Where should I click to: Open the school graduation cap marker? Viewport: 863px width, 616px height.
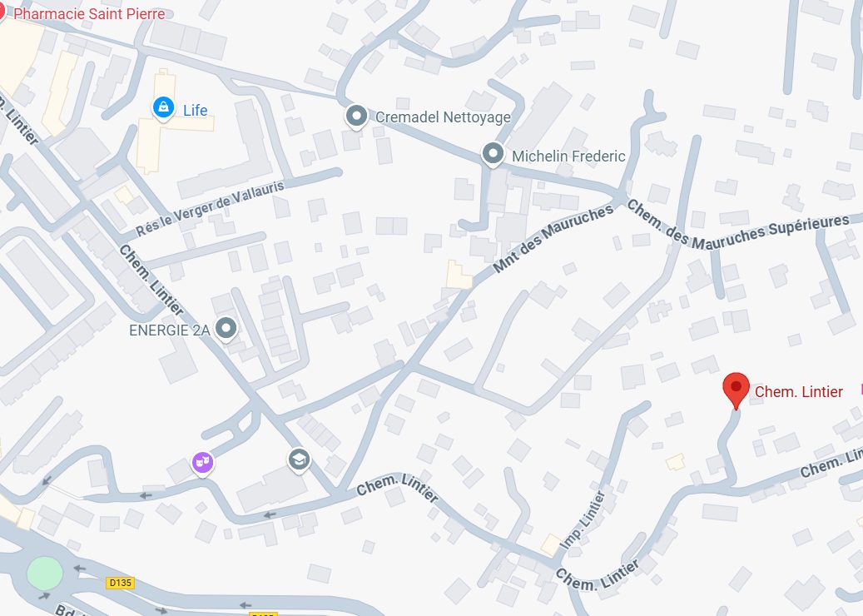(x=299, y=460)
